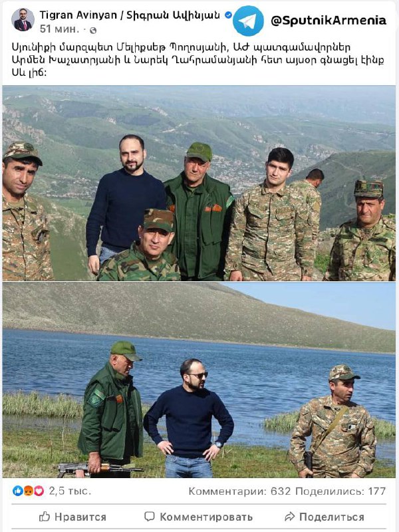Like the post with Нравится
Image resolution: width=399 pixels, height=532 pixels.
(x=72, y=517)
